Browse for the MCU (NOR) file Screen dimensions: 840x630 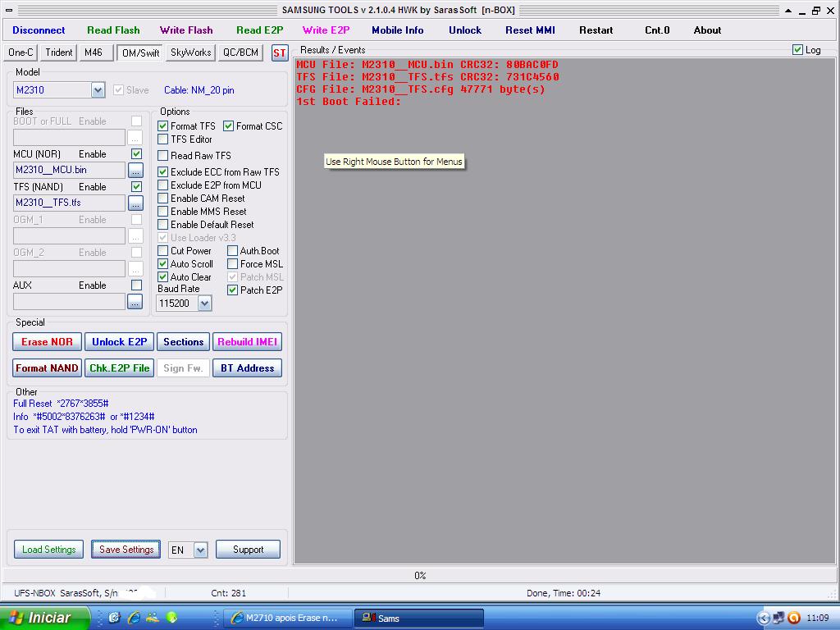click(x=135, y=171)
